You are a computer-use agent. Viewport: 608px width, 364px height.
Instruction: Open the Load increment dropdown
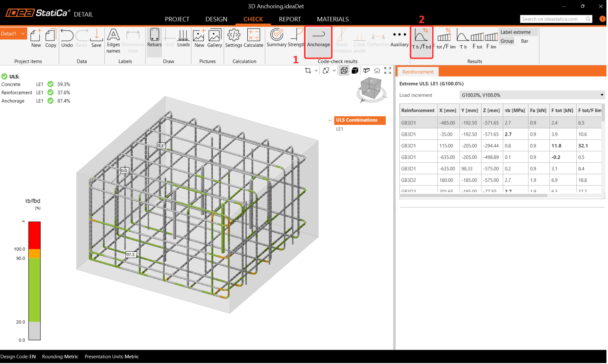point(532,95)
